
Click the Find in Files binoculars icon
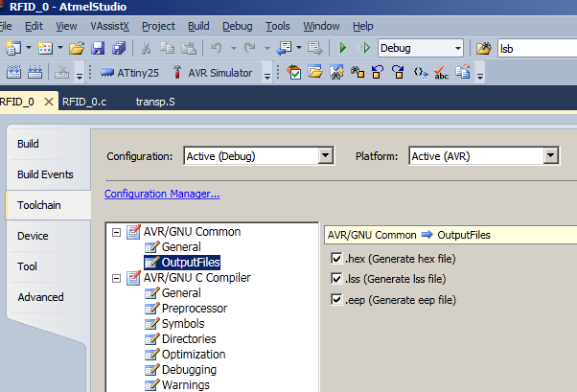(x=483, y=48)
